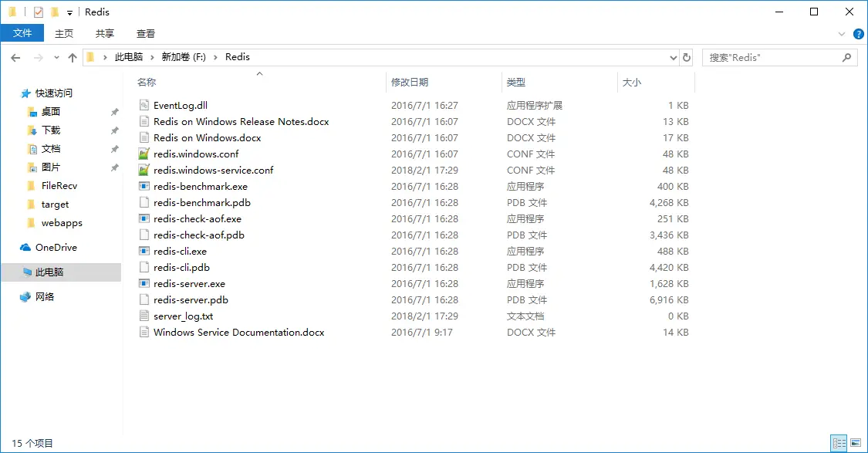Click 2018/2/1 17:29 date for server_log.txt

[424, 316]
